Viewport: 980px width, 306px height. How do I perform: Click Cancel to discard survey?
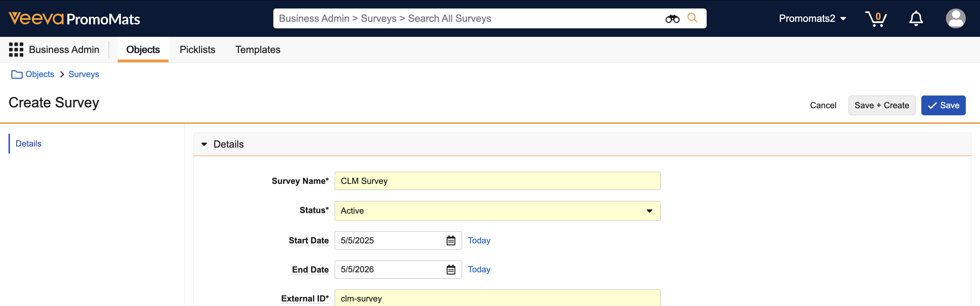823,105
